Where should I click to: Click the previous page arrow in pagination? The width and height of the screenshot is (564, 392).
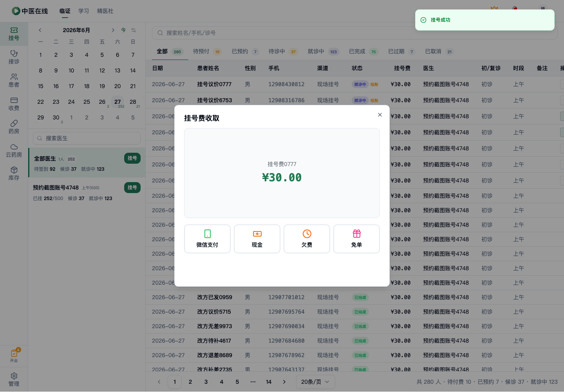159,382
